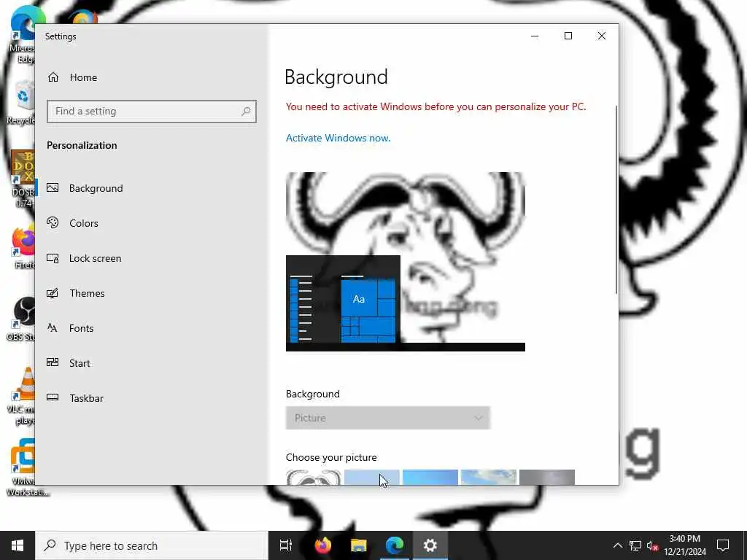Go to Settings Home

coord(72,77)
